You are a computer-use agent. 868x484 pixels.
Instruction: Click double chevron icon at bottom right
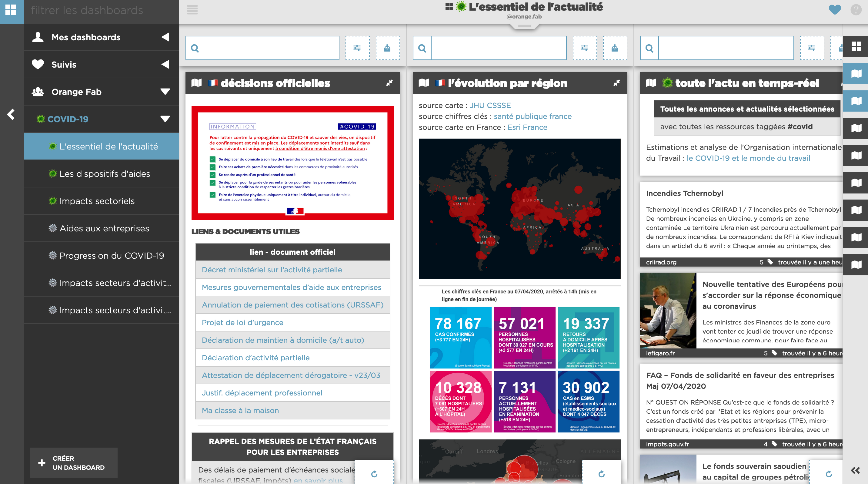pyautogui.click(x=855, y=471)
